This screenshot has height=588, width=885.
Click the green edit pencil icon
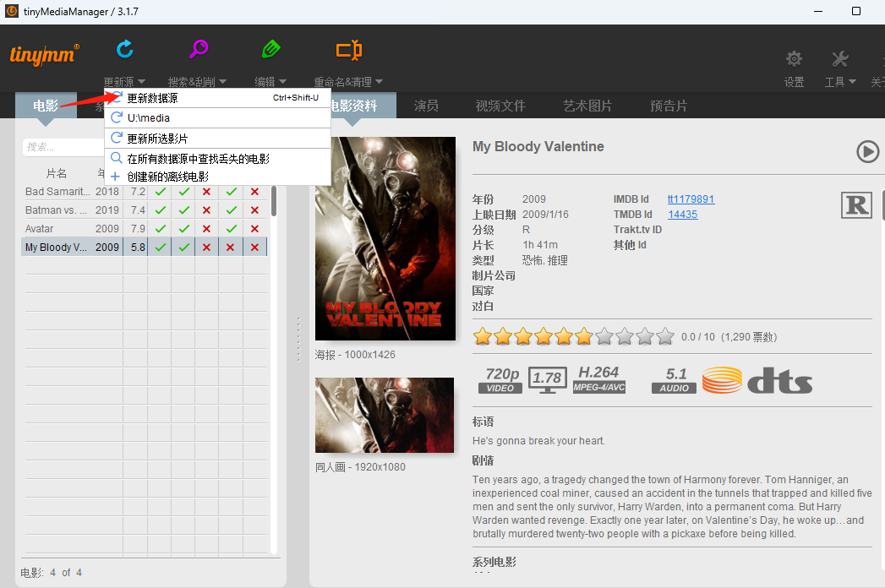pyautogui.click(x=271, y=50)
